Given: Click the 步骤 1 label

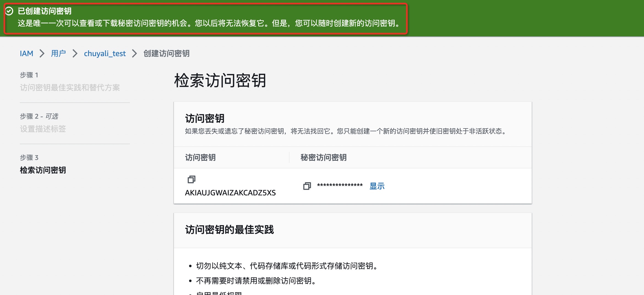Looking at the screenshot, I should click(29, 75).
